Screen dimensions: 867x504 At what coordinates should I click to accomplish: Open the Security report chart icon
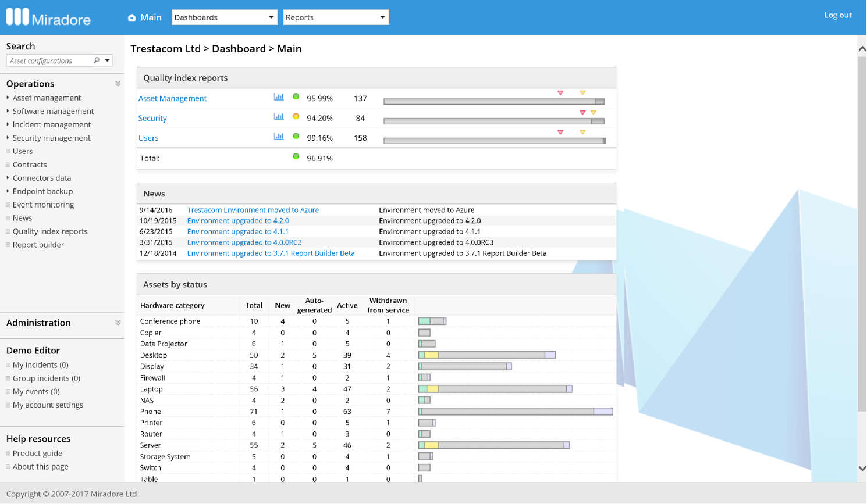tap(279, 117)
